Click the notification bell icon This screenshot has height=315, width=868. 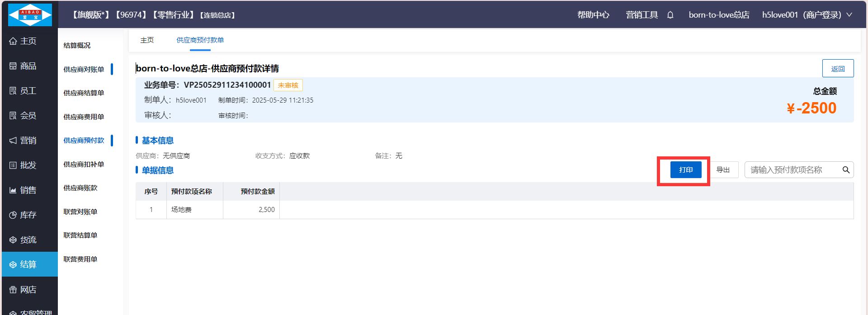tap(670, 15)
